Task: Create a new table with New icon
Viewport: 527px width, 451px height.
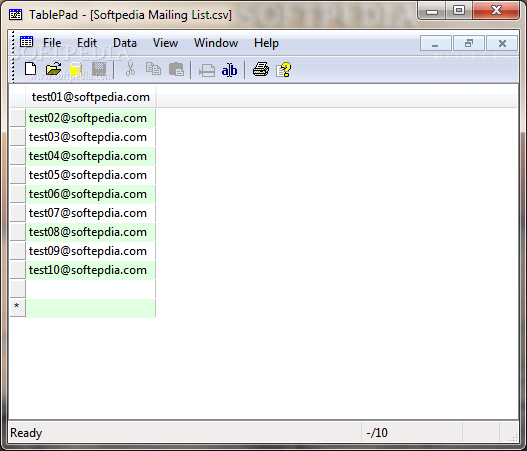Action: [x=31, y=69]
